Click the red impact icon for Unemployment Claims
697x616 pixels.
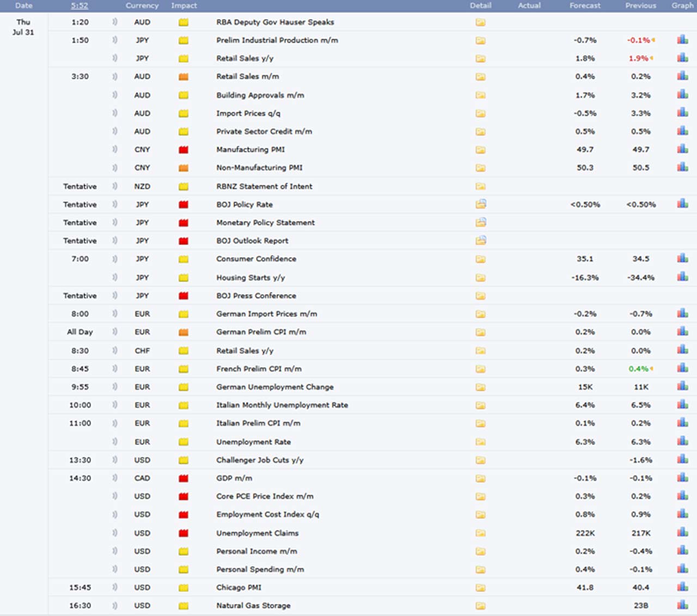tap(184, 533)
